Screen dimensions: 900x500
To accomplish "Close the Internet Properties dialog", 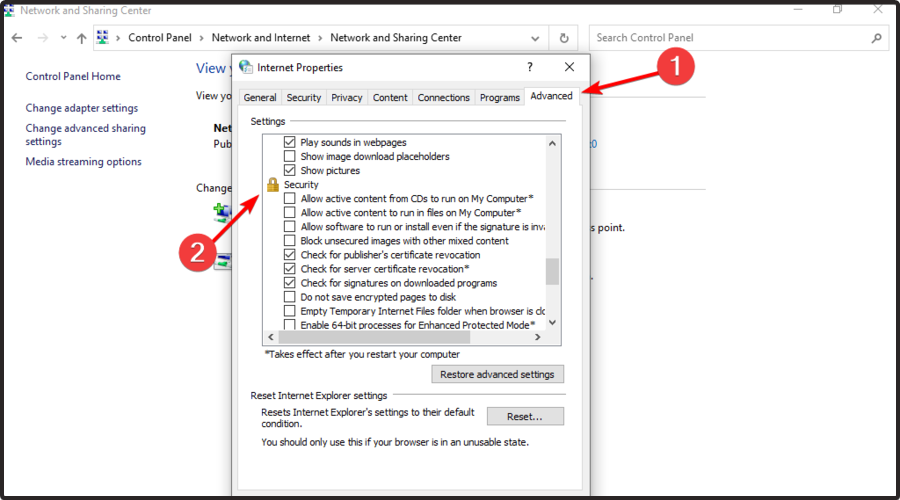I will [x=569, y=67].
